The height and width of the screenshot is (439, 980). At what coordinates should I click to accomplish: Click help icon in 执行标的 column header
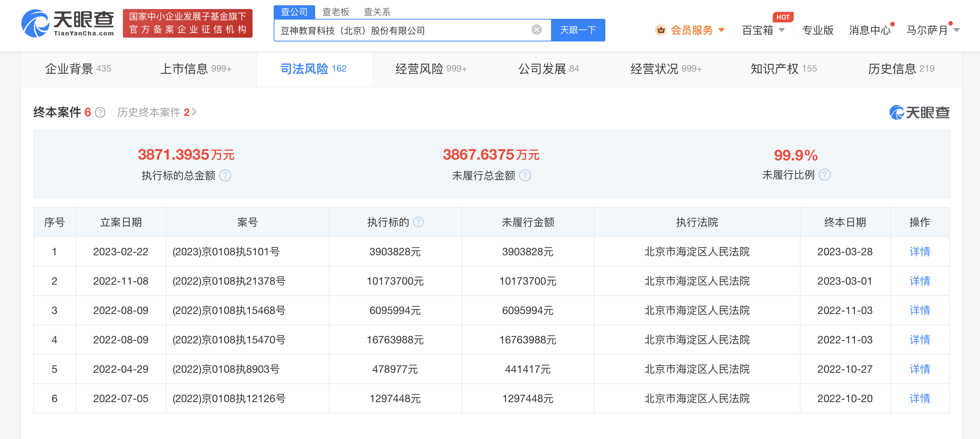click(x=418, y=222)
